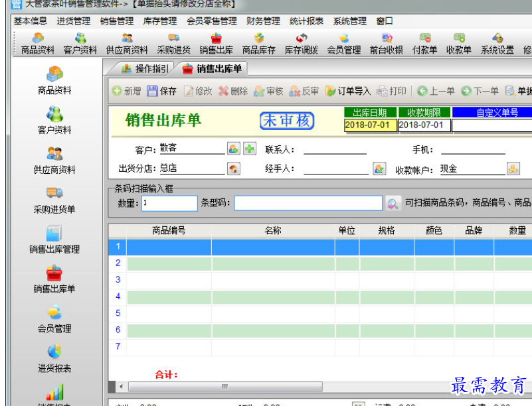Select 会员管理 in the left sidebar
Image resolution: width=532 pixels, height=406 pixels.
click(x=54, y=319)
